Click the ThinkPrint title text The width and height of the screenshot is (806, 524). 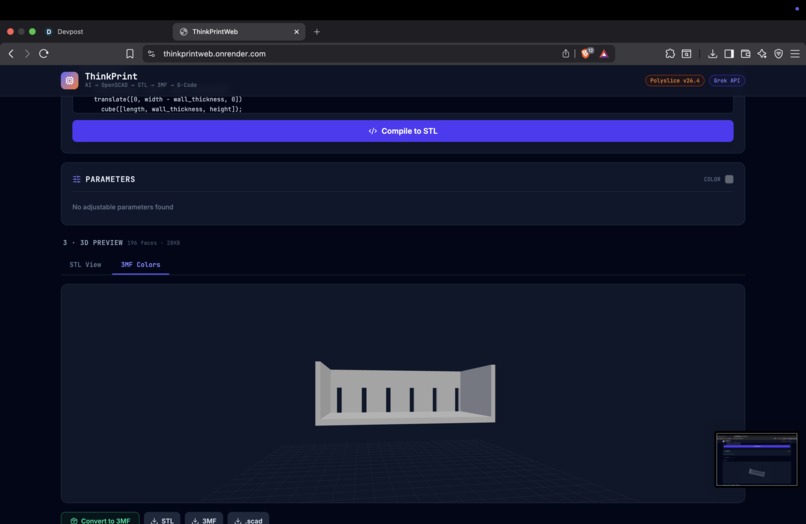click(111, 76)
